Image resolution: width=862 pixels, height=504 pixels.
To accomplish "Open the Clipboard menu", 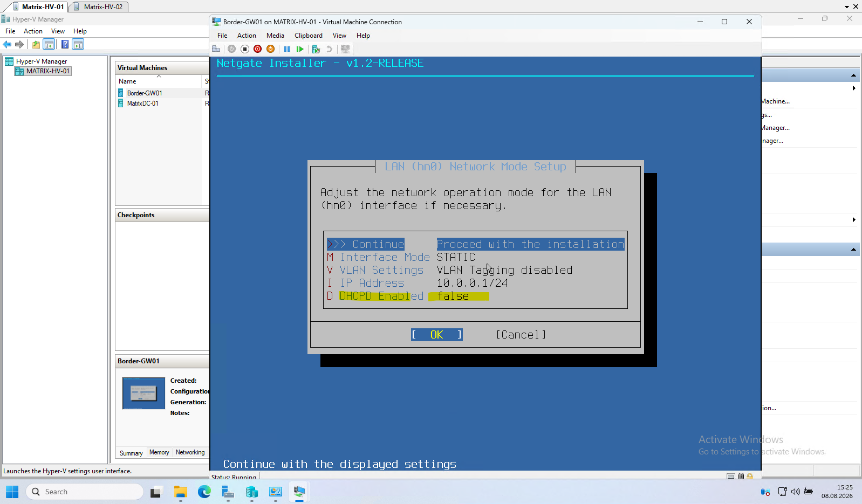I will (309, 36).
